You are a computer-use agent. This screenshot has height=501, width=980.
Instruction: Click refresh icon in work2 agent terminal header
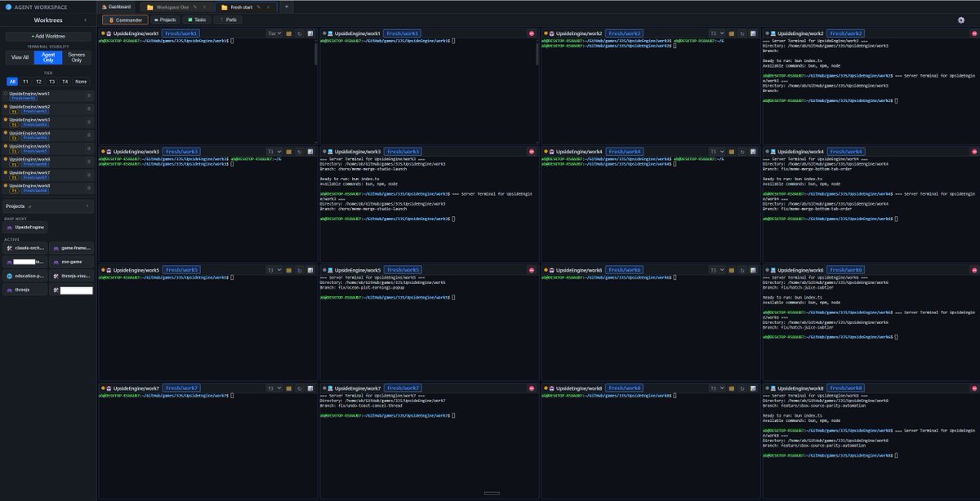pos(743,33)
